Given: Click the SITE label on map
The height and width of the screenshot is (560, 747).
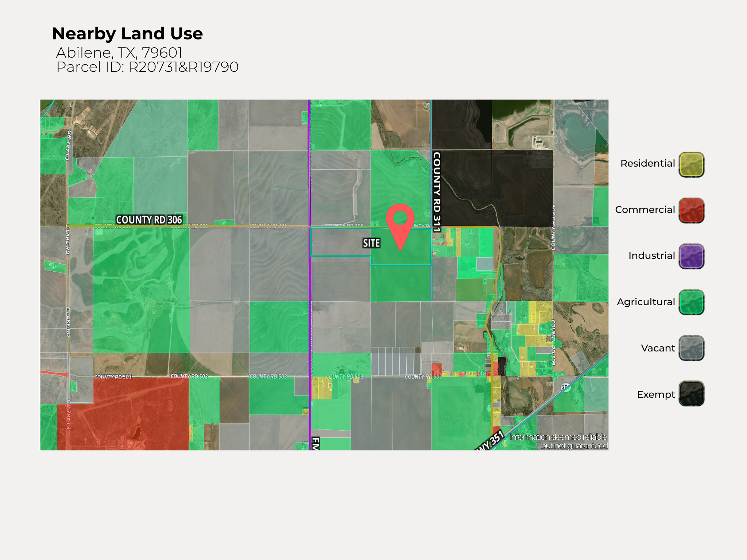Looking at the screenshot, I should (371, 243).
